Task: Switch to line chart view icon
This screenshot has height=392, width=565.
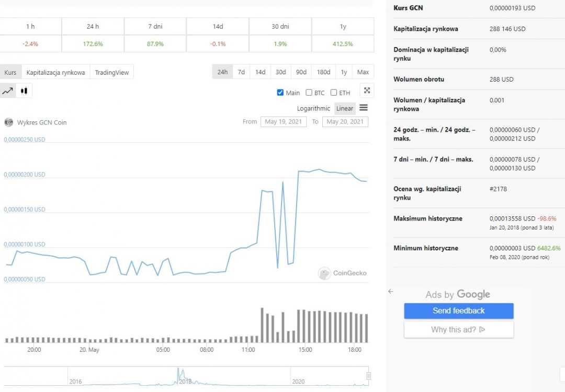Action: 8,91
